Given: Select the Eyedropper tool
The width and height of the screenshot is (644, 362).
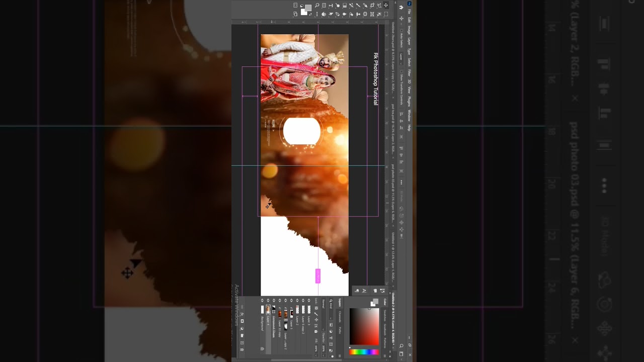Looking at the screenshot, I should pos(365,6).
